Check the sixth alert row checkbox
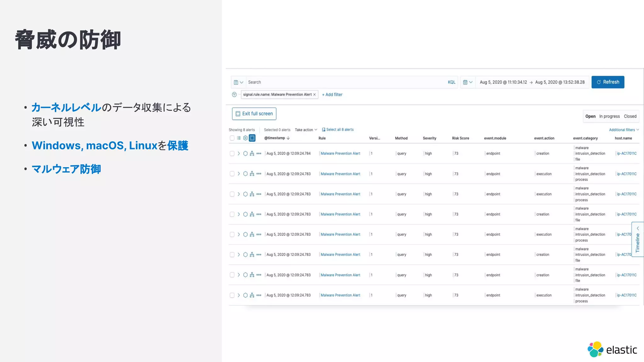Screen dimensions: 644x362 (x=232, y=255)
